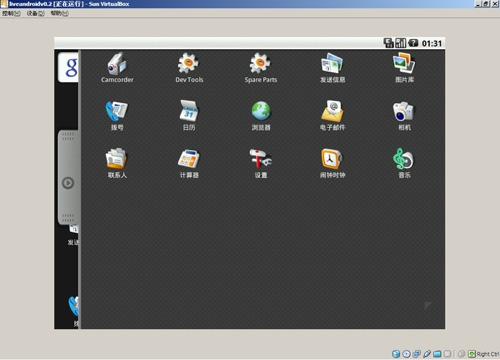500x360 pixels.
Task: Open the 控制 menu in VirtualBox
Action: click(11, 13)
